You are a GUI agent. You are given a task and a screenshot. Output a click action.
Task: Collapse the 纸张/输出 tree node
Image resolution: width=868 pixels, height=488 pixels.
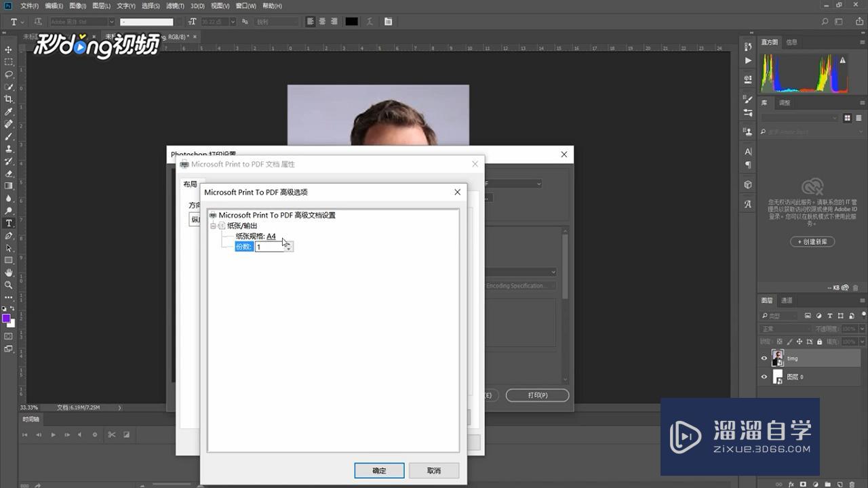tap(213, 226)
